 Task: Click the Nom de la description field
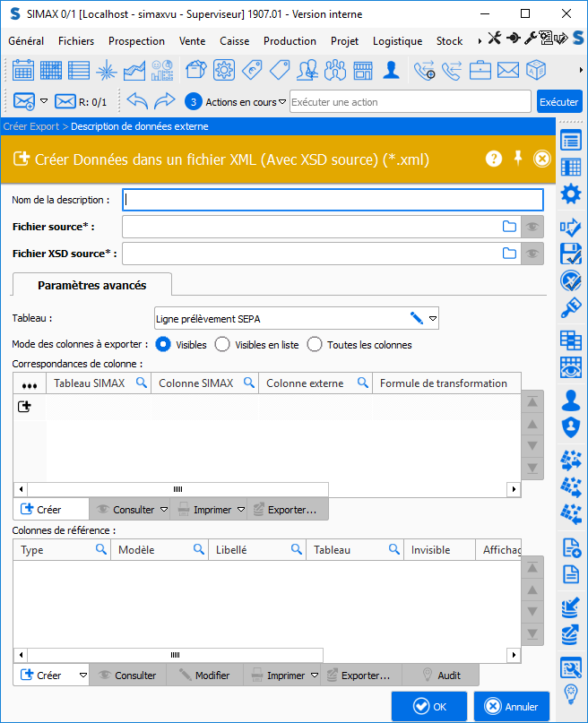[x=333, y=200]
